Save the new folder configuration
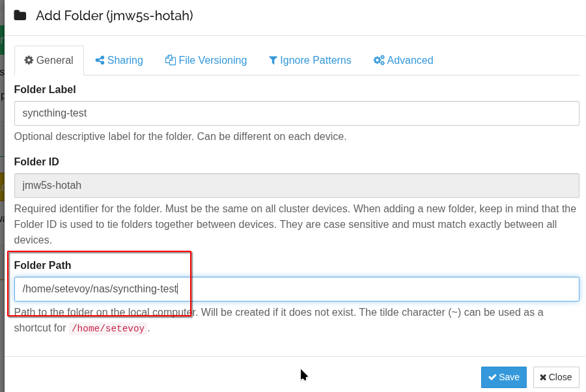Viewport: 586px width, 392px height. coord(503,377)
